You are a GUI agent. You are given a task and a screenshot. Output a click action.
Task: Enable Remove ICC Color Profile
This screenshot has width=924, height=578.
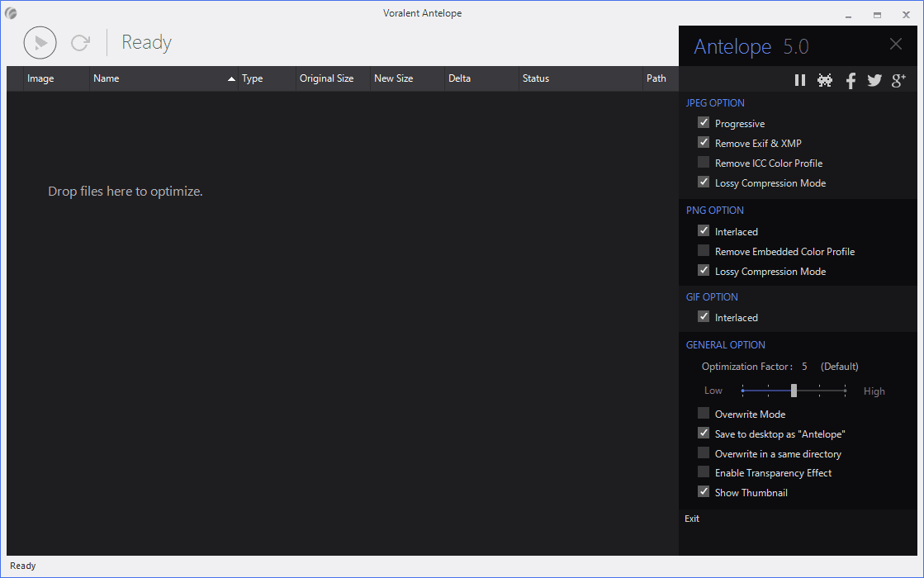pyautogui.click(x=704, y=163)
